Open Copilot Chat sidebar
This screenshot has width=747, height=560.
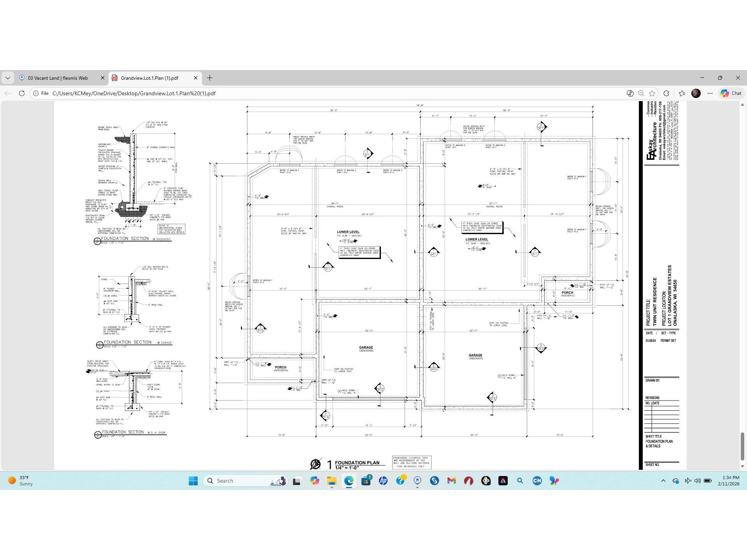point(731,93)
